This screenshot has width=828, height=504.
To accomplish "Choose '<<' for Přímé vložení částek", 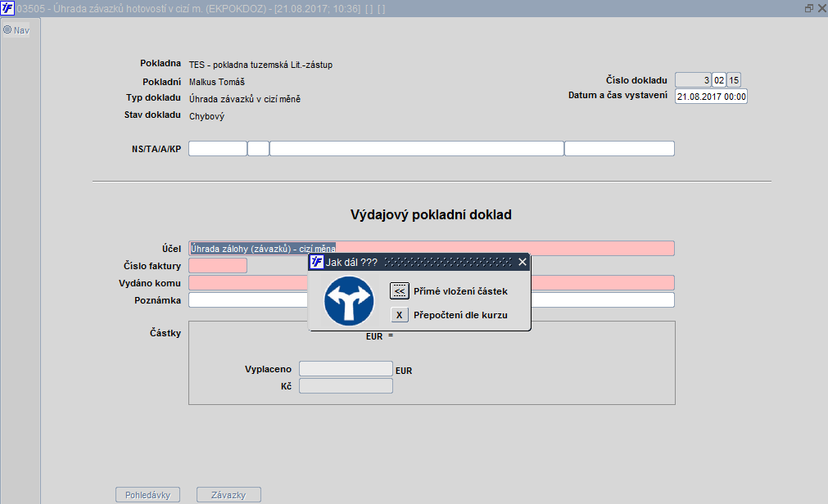I will (x=399, y=290).
